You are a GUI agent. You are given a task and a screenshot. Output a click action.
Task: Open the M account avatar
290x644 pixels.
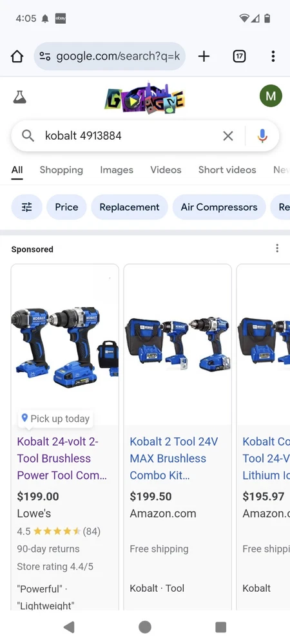(x=271, y=96)
